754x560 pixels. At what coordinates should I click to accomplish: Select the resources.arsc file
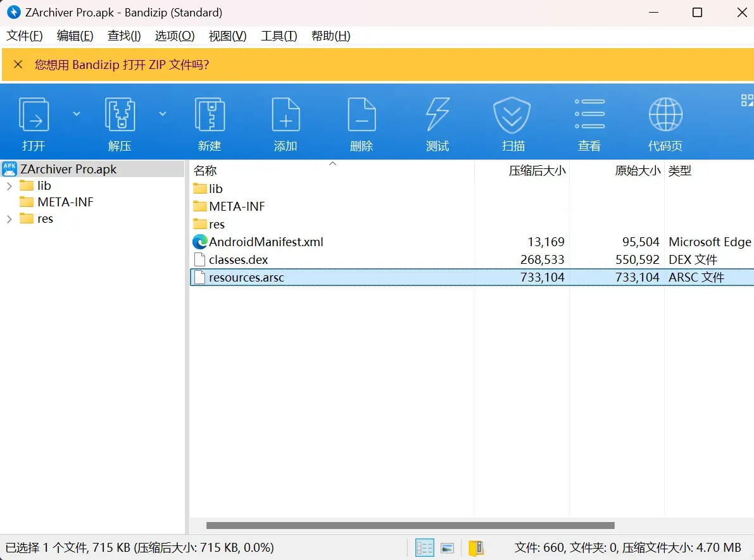[x=471, y=277]
